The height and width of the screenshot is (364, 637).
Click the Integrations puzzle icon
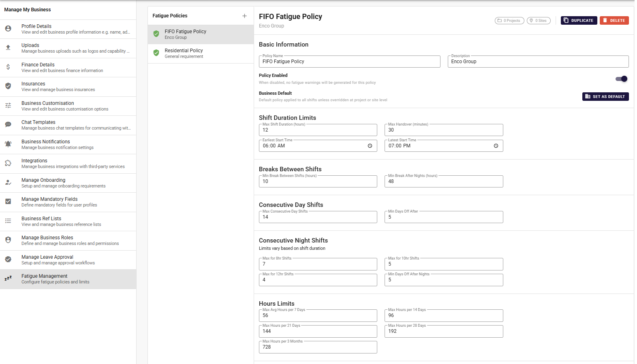pos(8,163)
